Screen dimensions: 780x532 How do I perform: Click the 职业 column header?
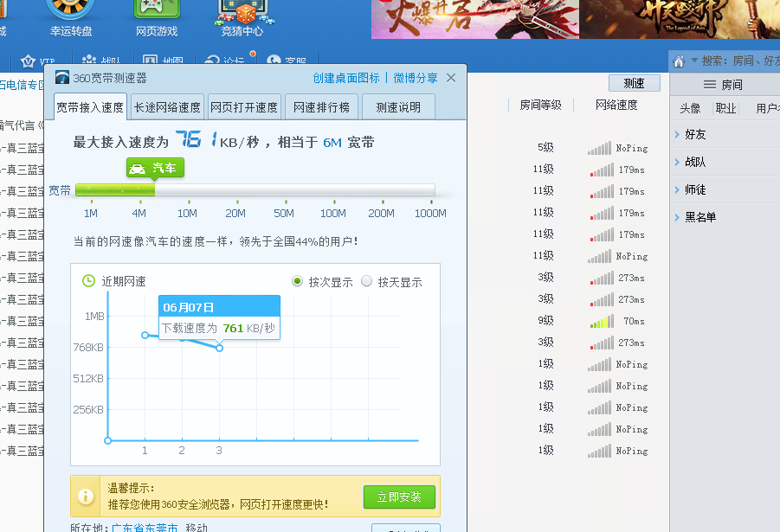tap(725, 108)
